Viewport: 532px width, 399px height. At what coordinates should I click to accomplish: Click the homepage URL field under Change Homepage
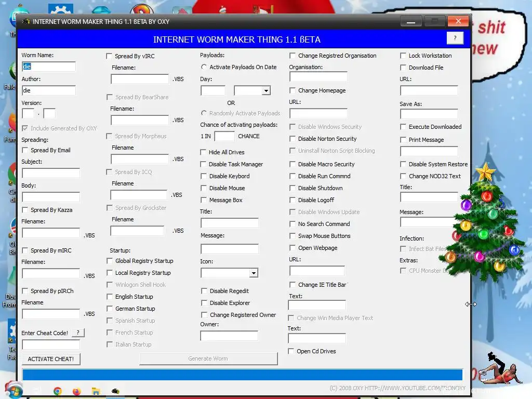pos(318,114)
